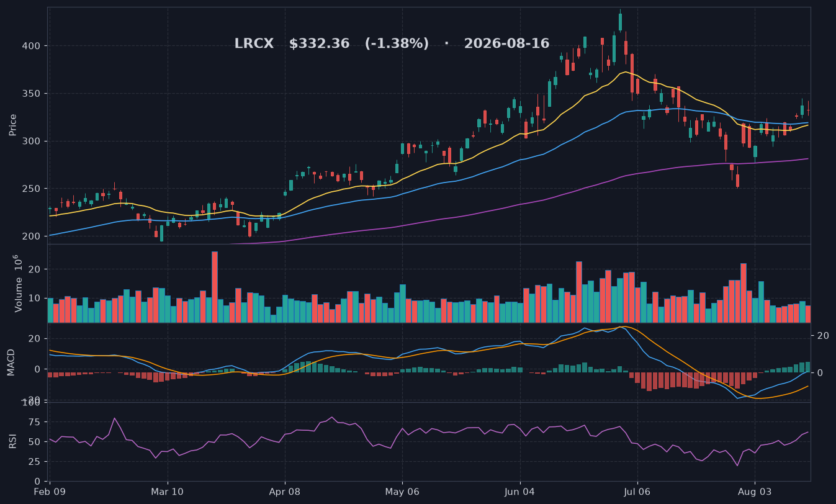
Task: Click the Jul 06 date label
Action: 637,492
